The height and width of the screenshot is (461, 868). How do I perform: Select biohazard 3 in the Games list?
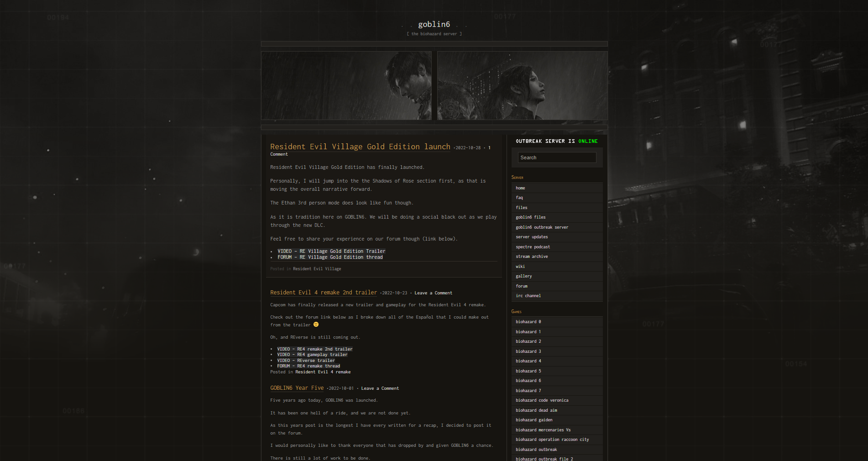(557, 351)
